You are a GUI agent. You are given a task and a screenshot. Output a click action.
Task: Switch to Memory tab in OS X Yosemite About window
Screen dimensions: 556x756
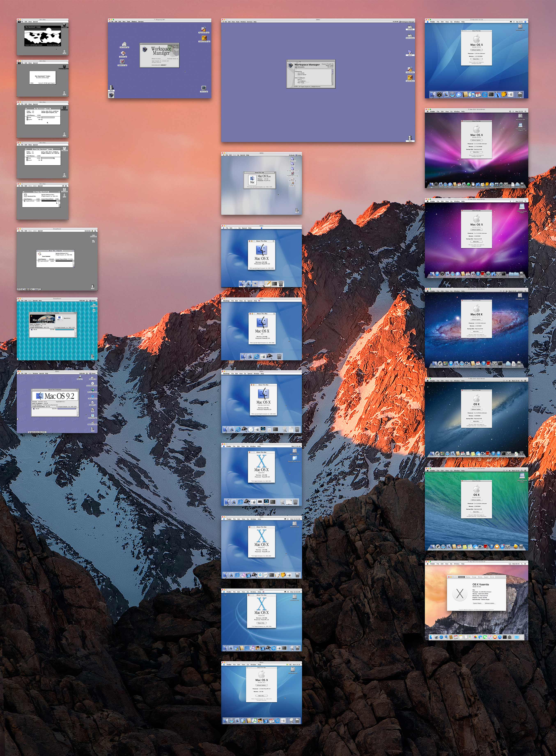(x=480, y=577)
